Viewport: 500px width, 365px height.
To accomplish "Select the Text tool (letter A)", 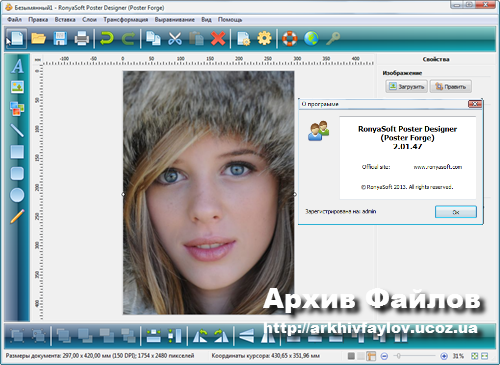I will (17, 66).
